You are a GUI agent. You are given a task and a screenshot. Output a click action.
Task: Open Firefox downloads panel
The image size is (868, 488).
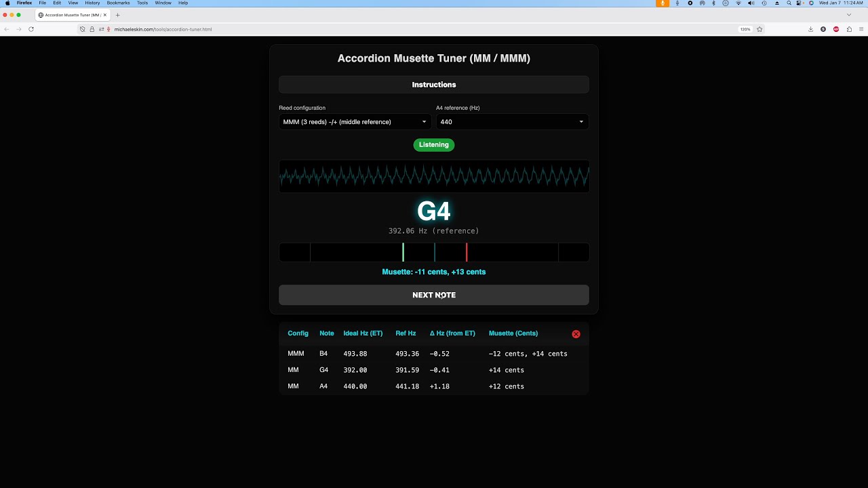810,29
